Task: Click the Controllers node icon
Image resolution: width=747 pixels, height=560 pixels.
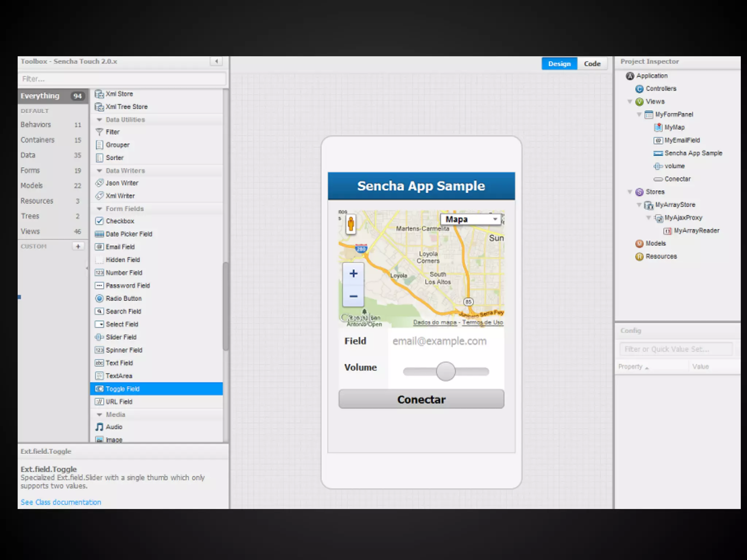Action: click(639, 89)
